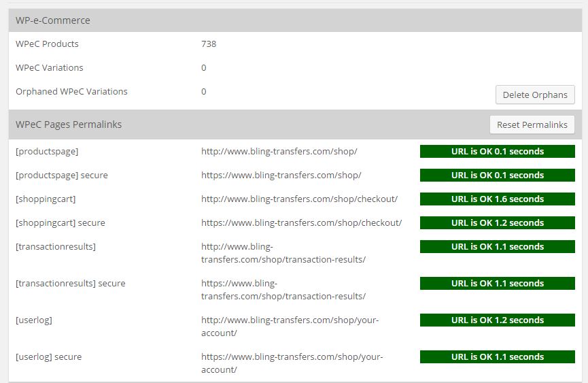Click the [shoppingcart] secure label

[60, 223]
